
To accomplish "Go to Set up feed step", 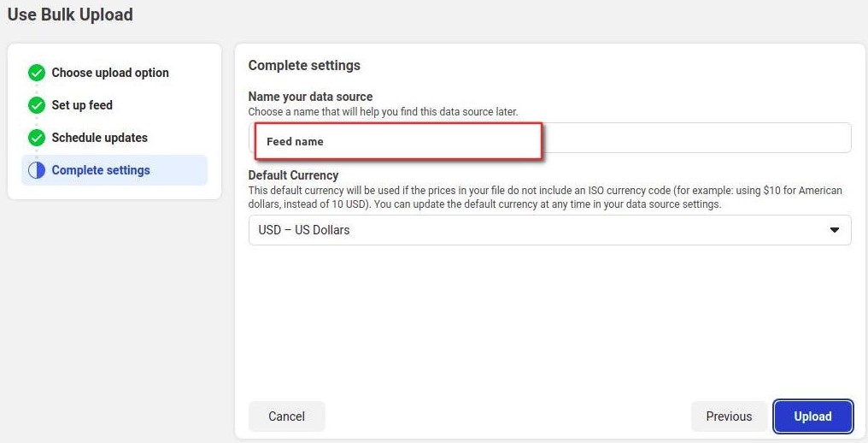I will [82, 105].
